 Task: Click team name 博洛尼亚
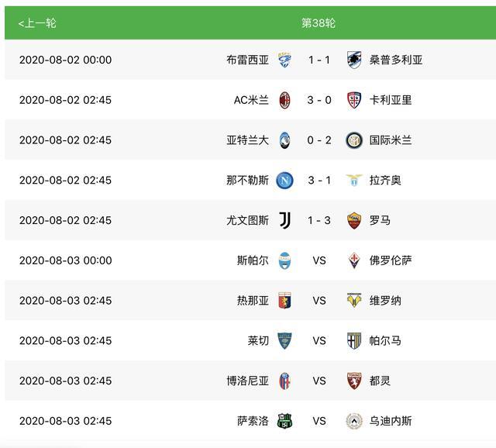[x=247, y=381]
